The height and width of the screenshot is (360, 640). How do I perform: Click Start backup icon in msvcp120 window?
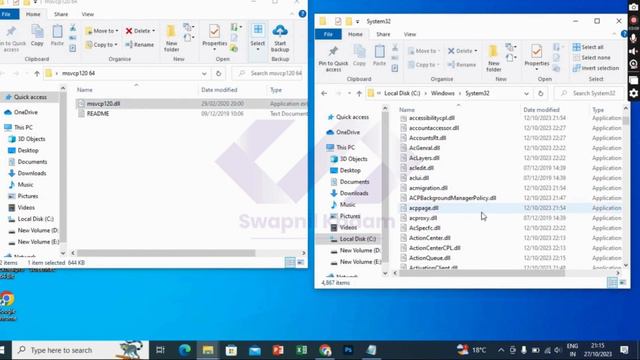click(280, 38)
